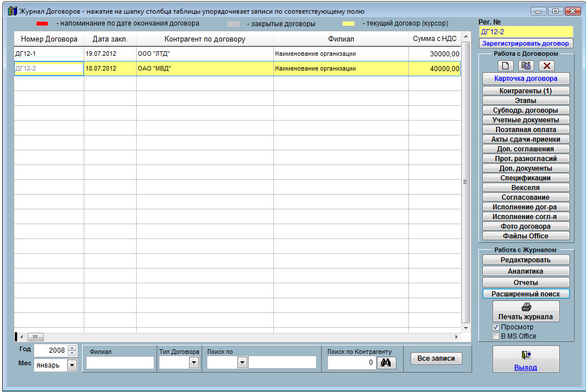Click date cell 18.07.2012
The image size is (586, 392).
pos(110,69)
